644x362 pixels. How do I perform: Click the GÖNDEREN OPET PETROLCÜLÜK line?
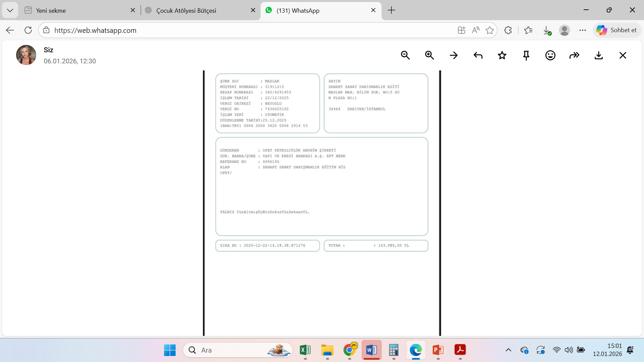[278, 150]
